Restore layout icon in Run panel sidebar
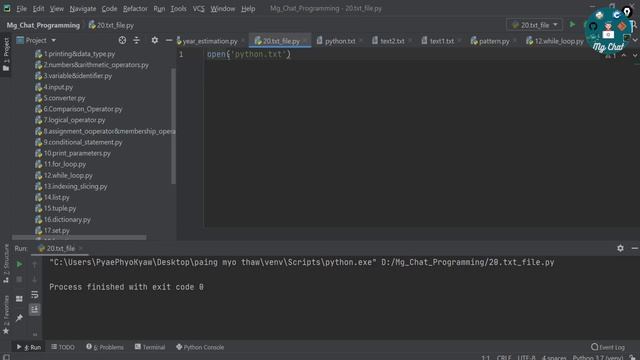The image size is (640, 360). pyautogui.click(x=19, y=299)
